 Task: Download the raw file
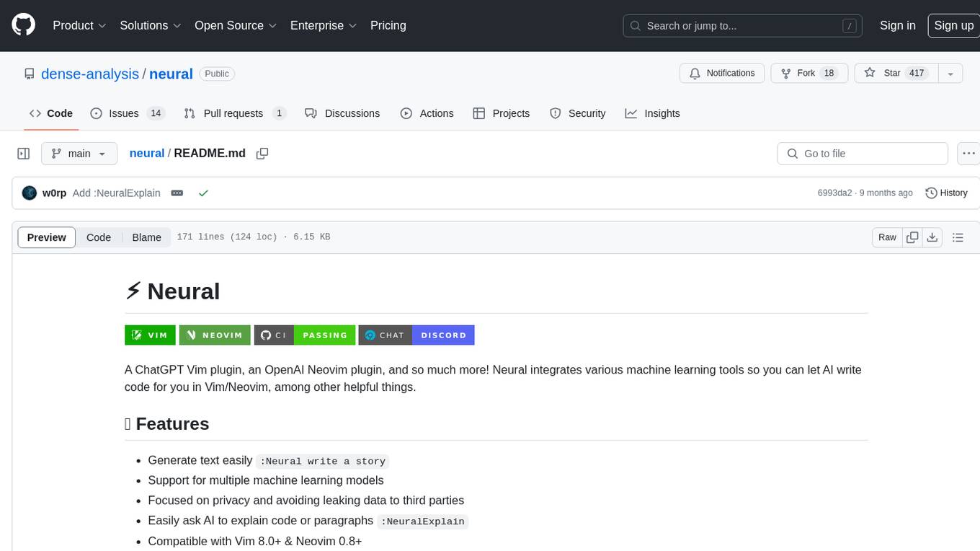(x=932, y=237)
